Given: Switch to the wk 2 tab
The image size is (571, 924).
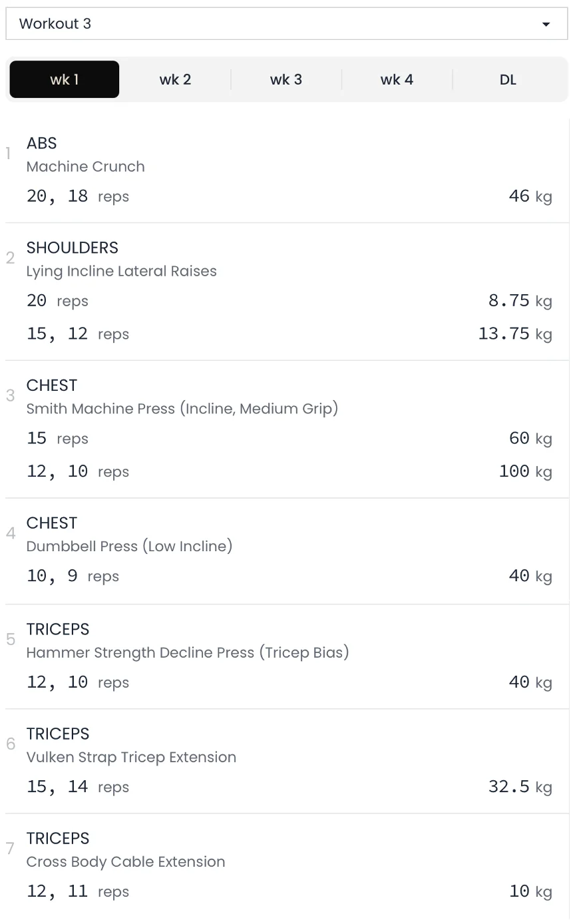Looking at the screenshot, I should coord(175,80).
